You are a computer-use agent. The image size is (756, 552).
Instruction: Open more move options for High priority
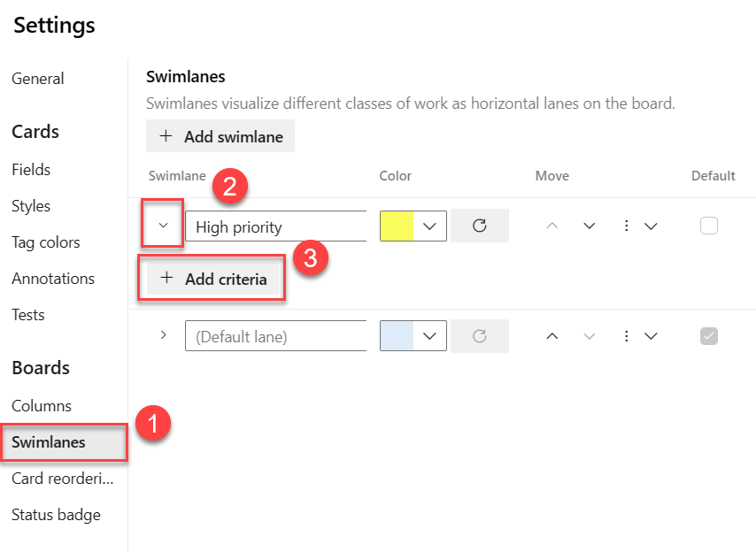tap(638, 226)
